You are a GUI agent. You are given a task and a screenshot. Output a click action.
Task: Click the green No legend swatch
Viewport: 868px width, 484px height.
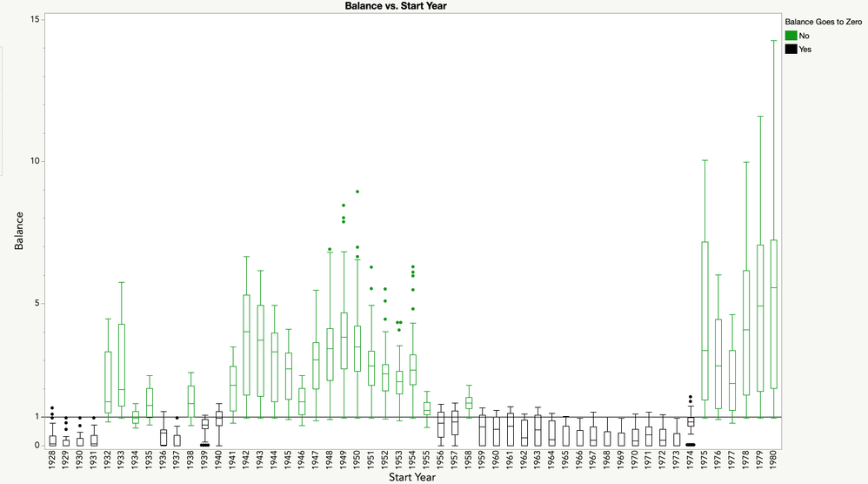click(x=791, y=36)
